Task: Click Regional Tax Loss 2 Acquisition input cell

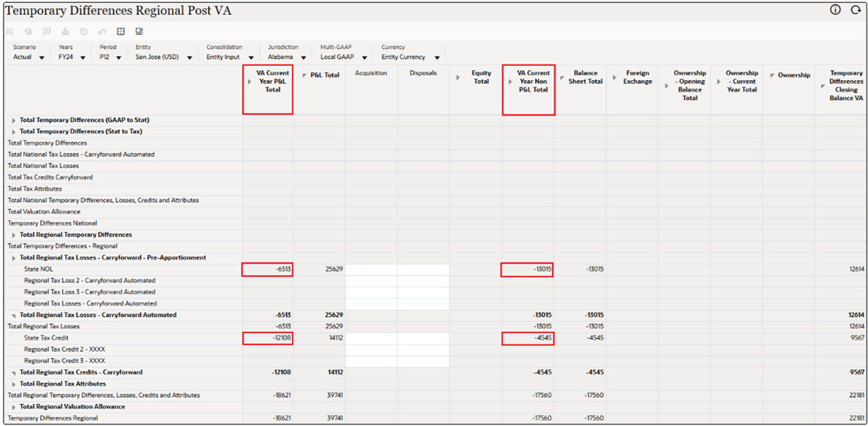Action: tap(372, 281)
